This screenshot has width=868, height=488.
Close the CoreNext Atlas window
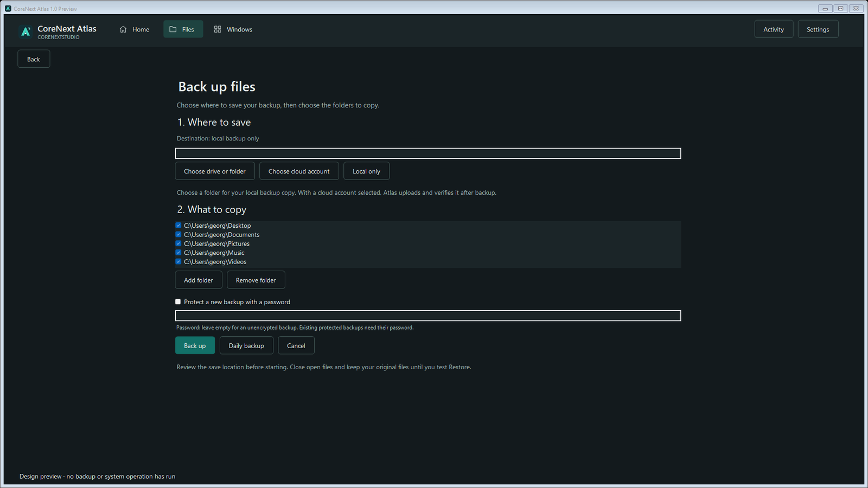click(856, 9)
